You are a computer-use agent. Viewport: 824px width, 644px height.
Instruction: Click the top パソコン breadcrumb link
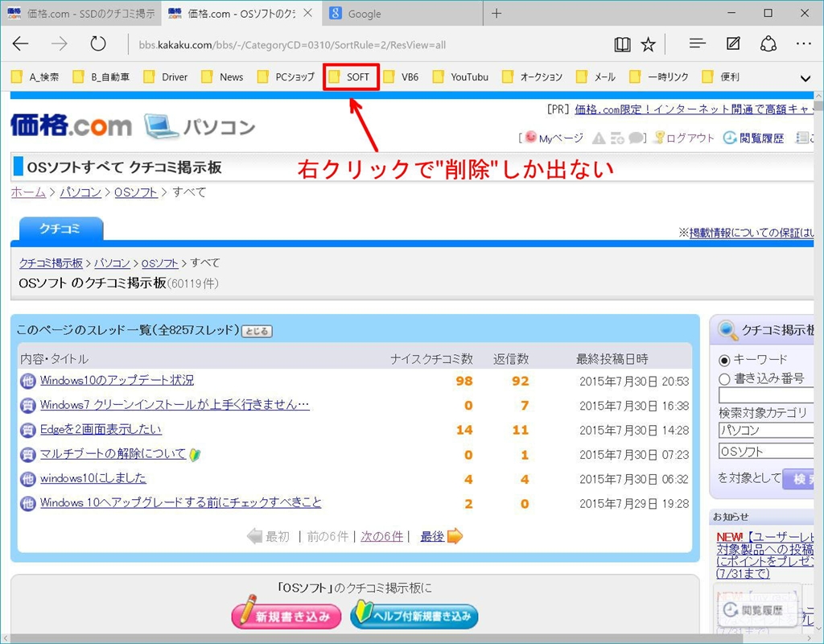point(80,192)
